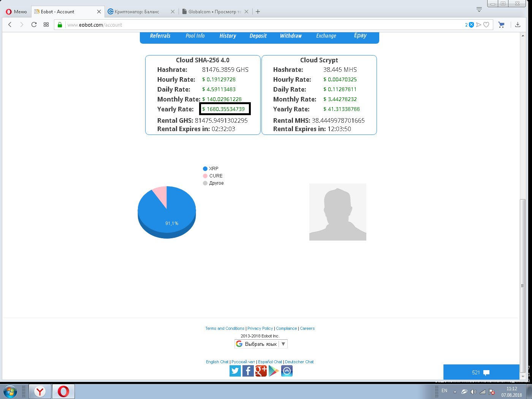Open the Compliance link
This screenshot has width=532, height=399.
point(287,328)
